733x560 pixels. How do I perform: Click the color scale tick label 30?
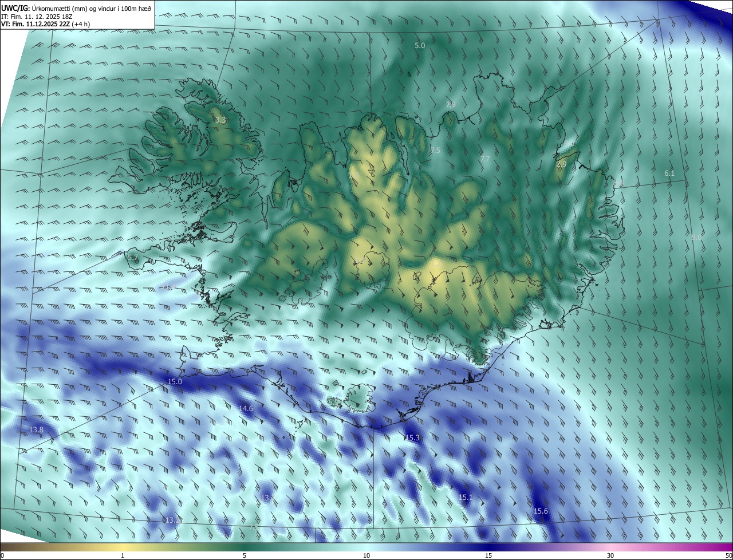pyautogui.click(x=610, y=555)
